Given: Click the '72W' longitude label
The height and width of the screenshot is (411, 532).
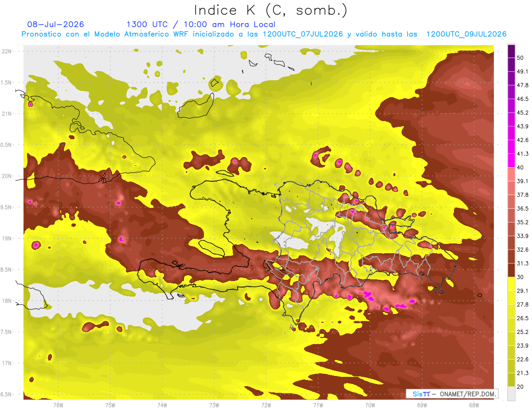Looking at the screenshot, I should point(266,405).
